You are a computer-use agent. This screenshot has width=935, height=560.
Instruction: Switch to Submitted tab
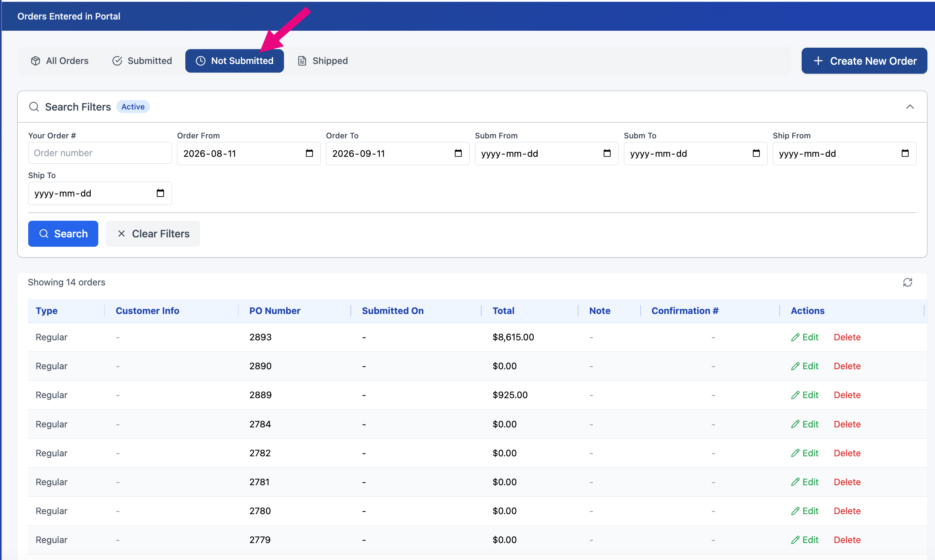(x=142, y=61)
